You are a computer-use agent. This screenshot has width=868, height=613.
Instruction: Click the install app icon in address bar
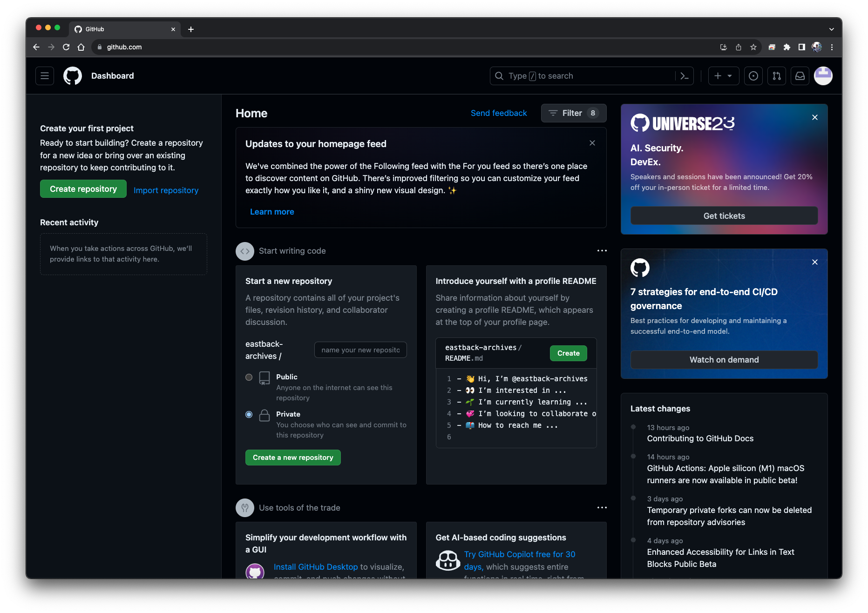click(724, 47)
